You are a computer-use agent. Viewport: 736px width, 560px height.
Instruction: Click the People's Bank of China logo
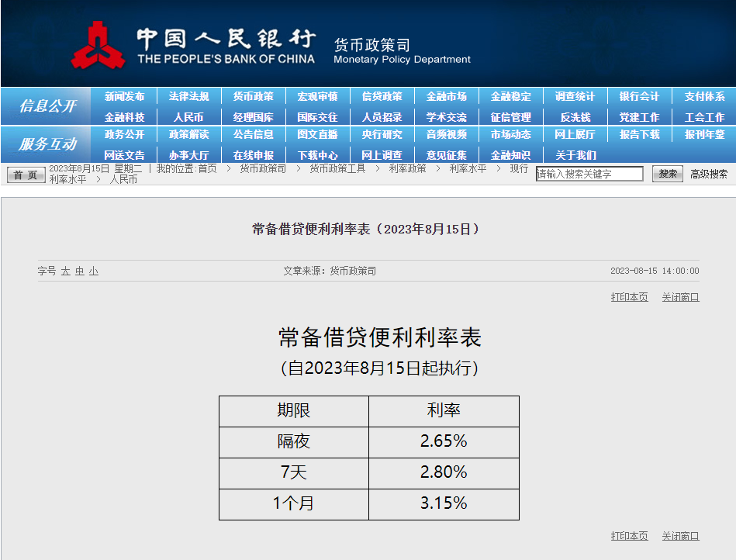(98, 45)
